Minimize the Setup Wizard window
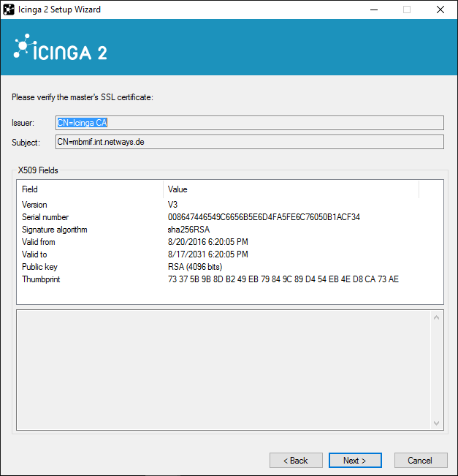 click(374, 10)
